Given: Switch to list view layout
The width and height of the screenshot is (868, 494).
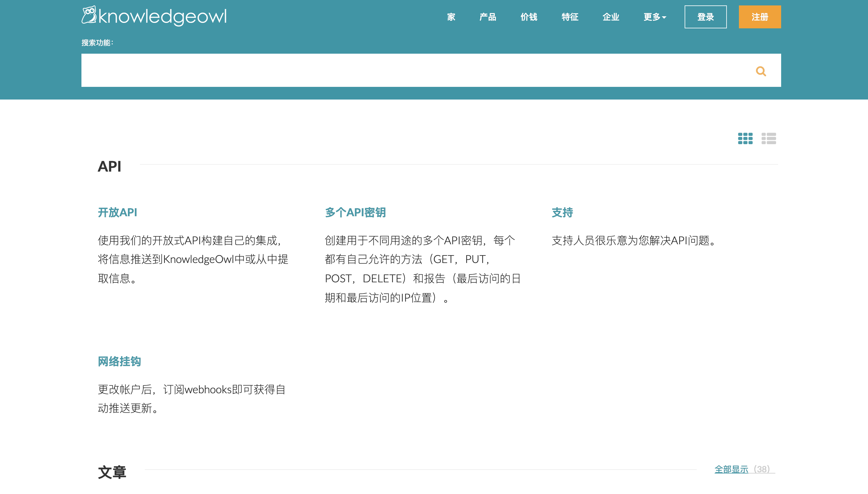Looking at the screenshot, I should 768,138.
